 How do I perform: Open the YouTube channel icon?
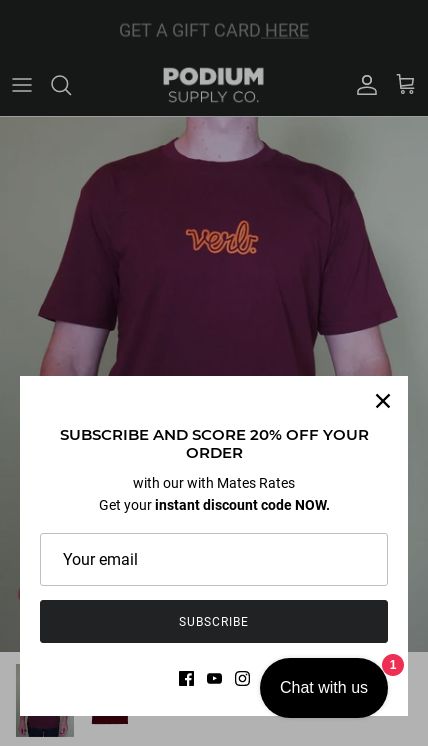click(x=214, y=678)
